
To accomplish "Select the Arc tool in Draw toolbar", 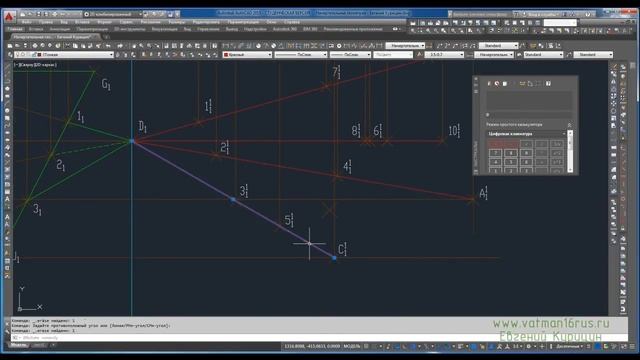I will click(x=7, y=103).
